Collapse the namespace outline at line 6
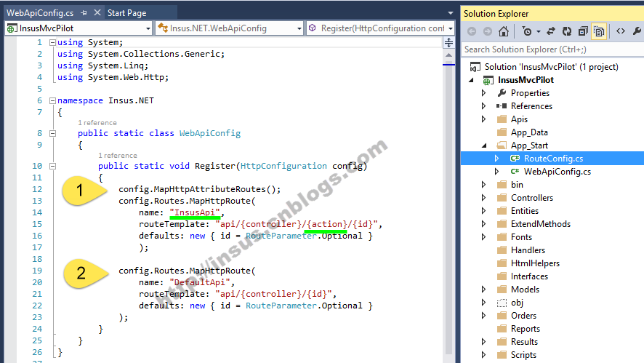The width and height of the screenshot is (644, 363). tap(52, 100)
